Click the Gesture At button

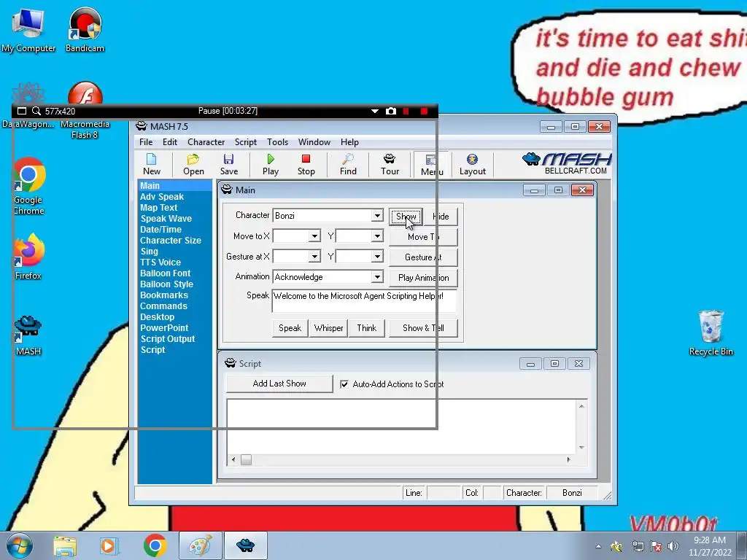[x=423, y=257]
